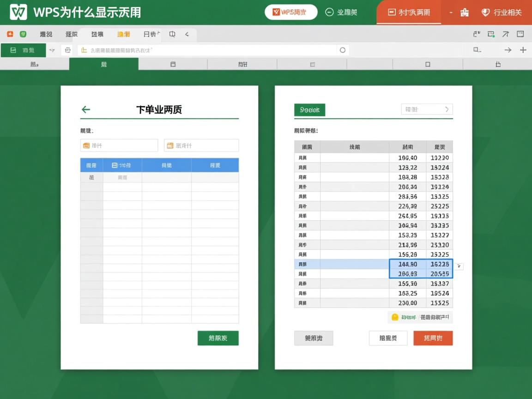This screenshot has height=399, width=532.
Task: Expand the back chevron in the tab strip
Action: point(187,34)
